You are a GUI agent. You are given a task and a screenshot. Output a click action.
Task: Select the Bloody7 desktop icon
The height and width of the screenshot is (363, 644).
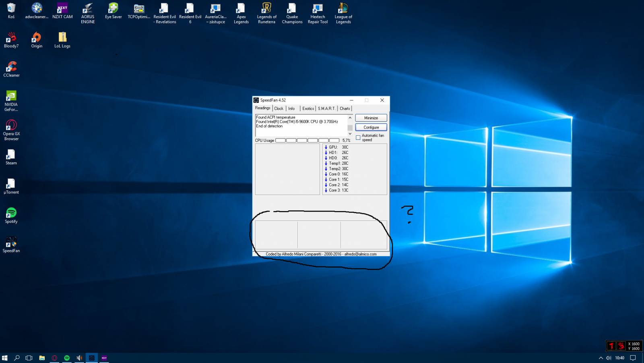pyautogui.click(x=11, y=40)
